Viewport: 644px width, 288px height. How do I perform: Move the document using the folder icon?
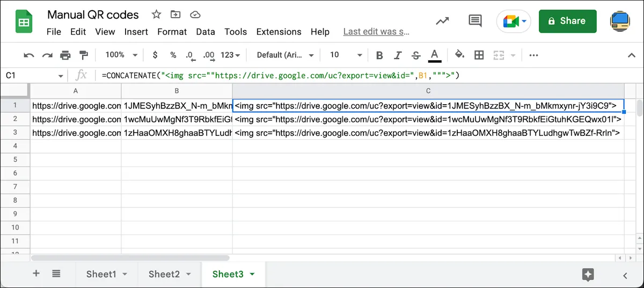[x=175, y=15]
